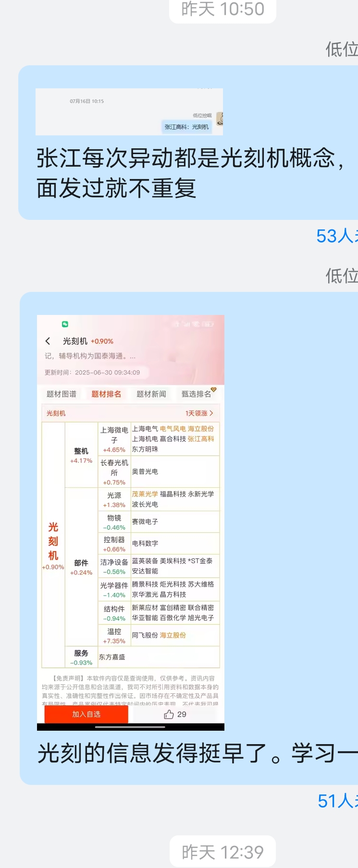Viewport: 358px width, 868px height.
Task: Click the 服务 -0.93% cell
Action: coord(81,657)
